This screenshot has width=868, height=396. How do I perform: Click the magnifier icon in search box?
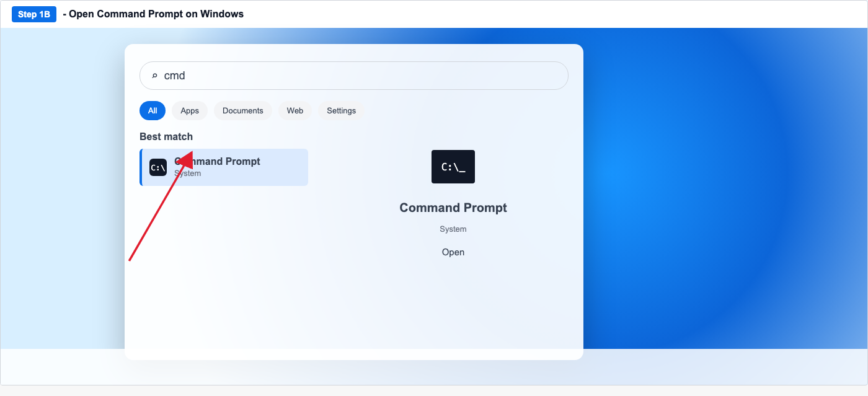(x=154, y=76)
